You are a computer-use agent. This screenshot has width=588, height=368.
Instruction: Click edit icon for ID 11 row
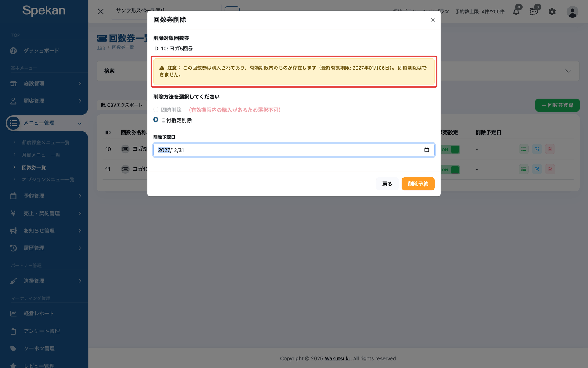(537, 169)
